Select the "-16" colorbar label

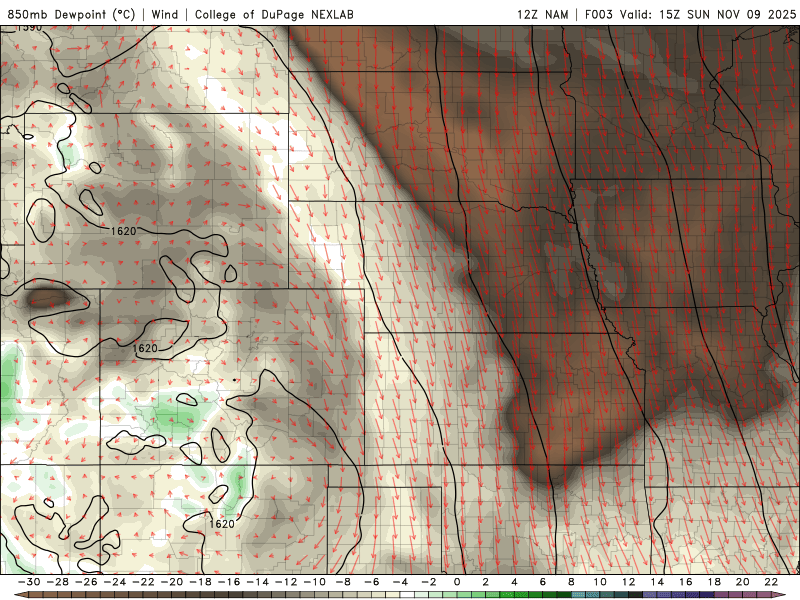click(230, 582)
